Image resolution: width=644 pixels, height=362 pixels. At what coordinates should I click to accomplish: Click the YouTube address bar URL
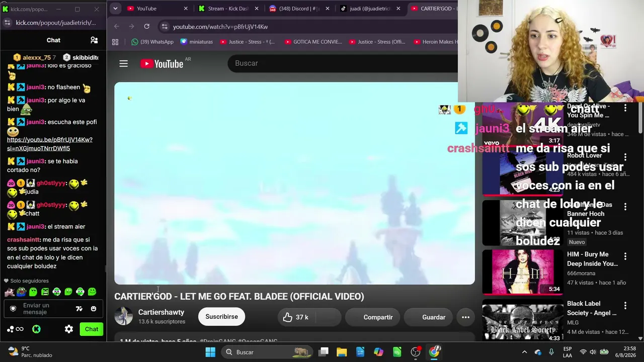[220, 27]
